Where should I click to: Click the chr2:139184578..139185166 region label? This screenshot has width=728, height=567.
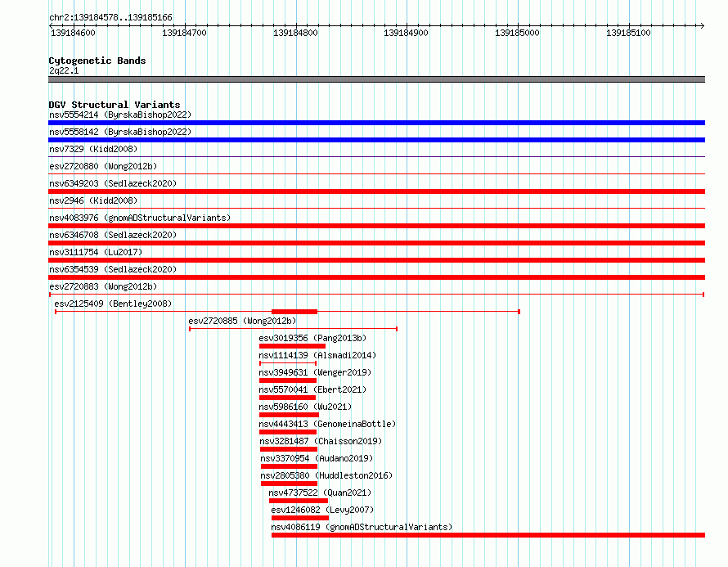[x=110, y=17]
